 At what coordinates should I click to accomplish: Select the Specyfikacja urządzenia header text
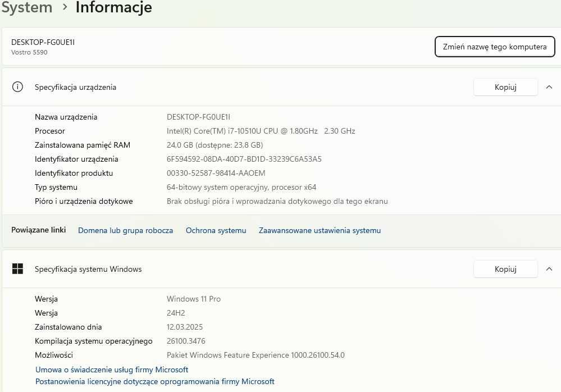[x=75, y=87]
